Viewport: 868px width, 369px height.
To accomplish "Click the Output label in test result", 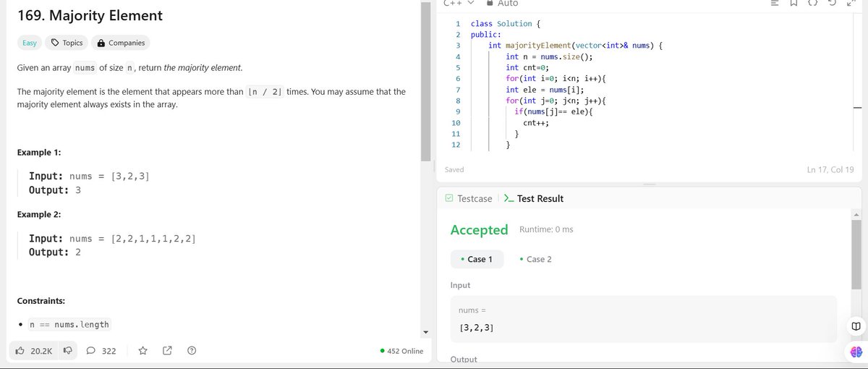I will pyautogui.click(x=463, y=359).
